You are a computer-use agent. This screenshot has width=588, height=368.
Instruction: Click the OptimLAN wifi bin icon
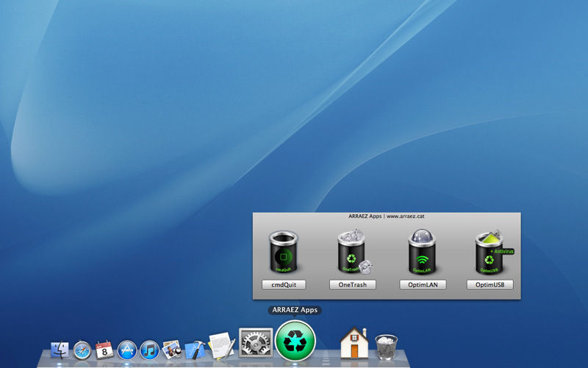point(422,252)
